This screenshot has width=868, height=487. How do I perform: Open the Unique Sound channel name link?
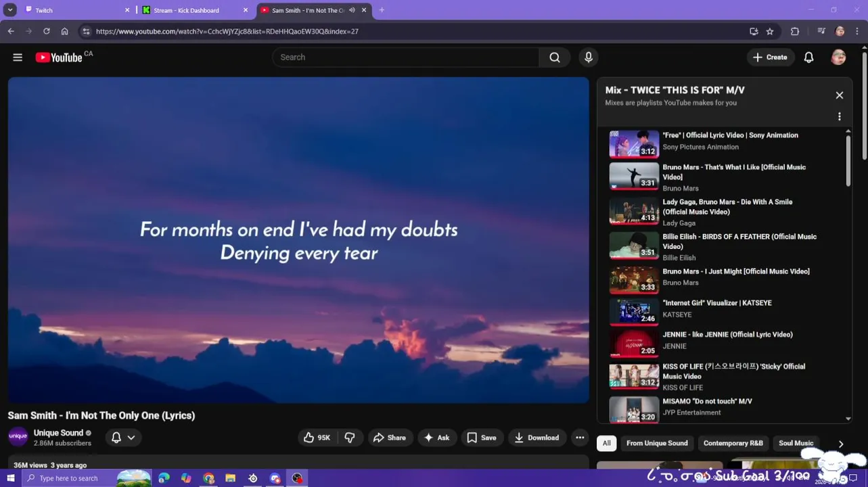click(x=58, y=433)
